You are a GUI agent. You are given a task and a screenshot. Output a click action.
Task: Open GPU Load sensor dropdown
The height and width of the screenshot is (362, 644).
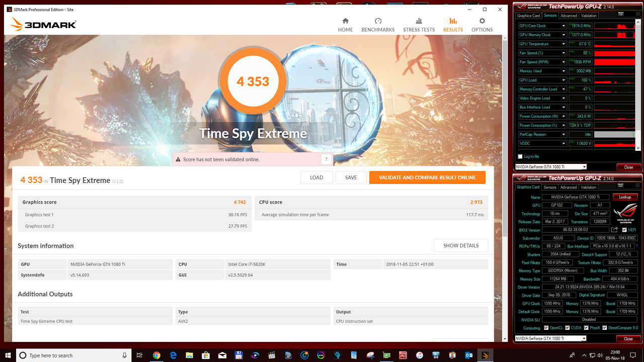point(563,80)
